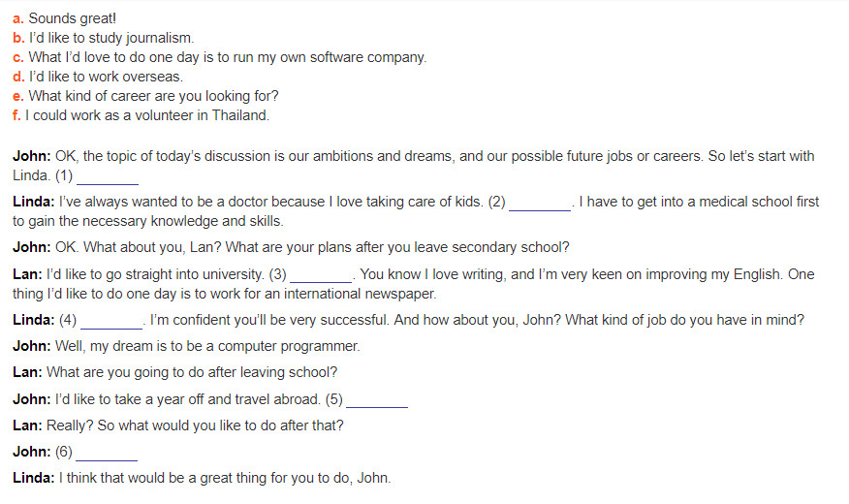Click the orange letter 'c.' marker

(x=18, y=58)
